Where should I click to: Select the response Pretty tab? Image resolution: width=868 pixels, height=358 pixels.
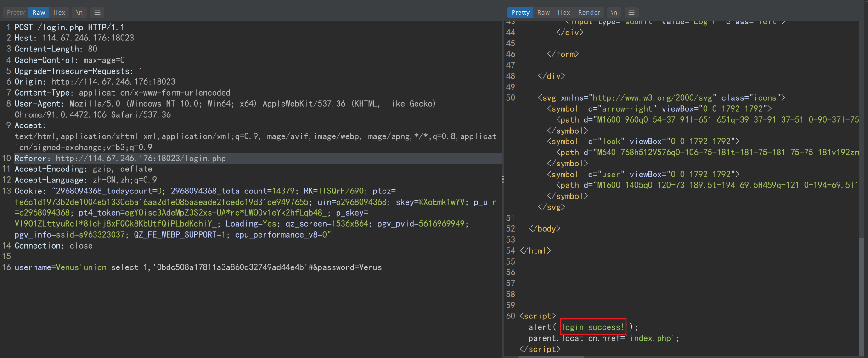[520, 12]
